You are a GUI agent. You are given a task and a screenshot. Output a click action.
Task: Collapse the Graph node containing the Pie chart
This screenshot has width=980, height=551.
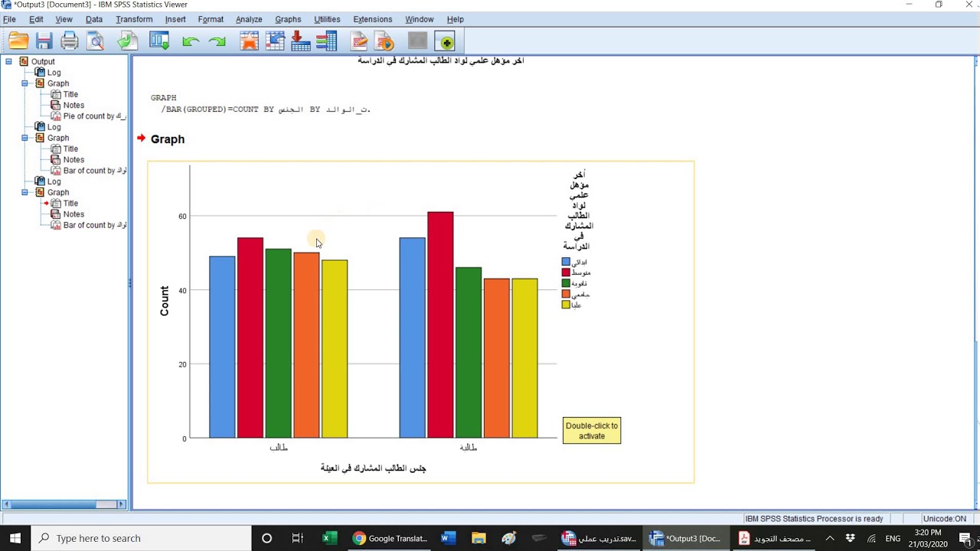click(24, 83)
